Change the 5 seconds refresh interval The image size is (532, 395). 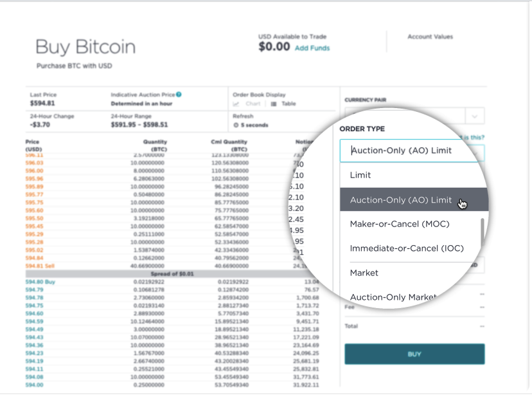(251, 125)
